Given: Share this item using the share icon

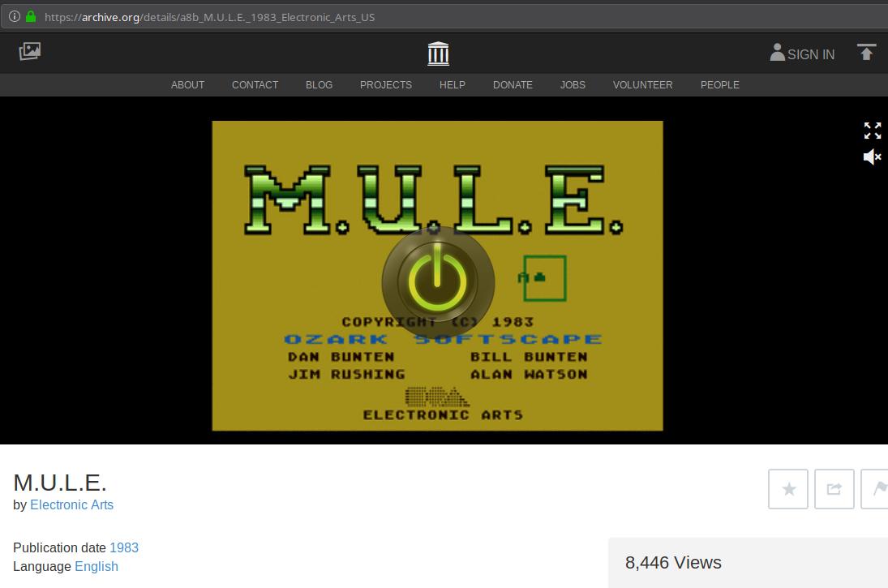Looking at the screenshot, I should (834, 488).
